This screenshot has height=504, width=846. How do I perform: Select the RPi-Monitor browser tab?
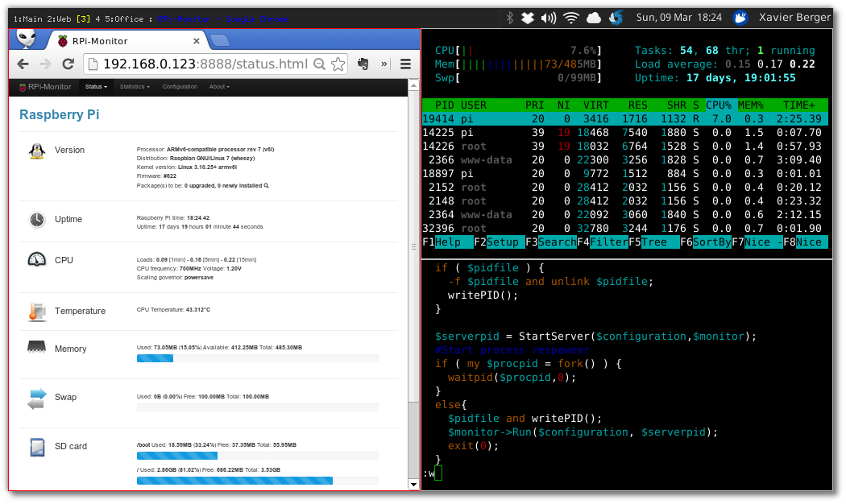[126, 41]
